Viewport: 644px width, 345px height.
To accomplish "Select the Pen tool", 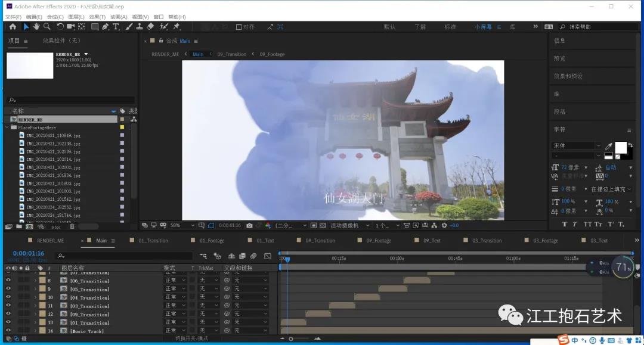I will tap(106, 27).
